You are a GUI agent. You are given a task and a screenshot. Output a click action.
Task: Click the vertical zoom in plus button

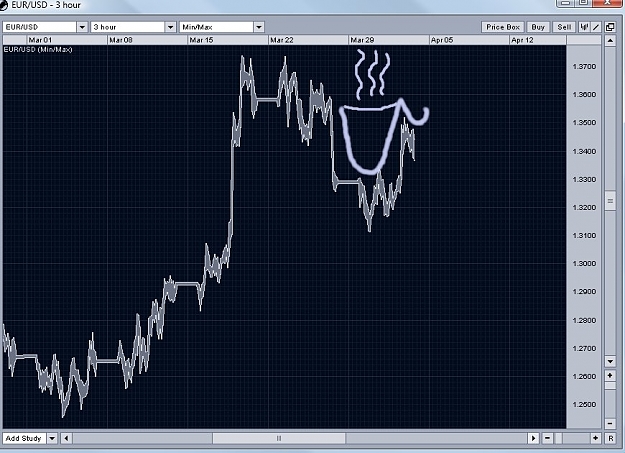610,376
